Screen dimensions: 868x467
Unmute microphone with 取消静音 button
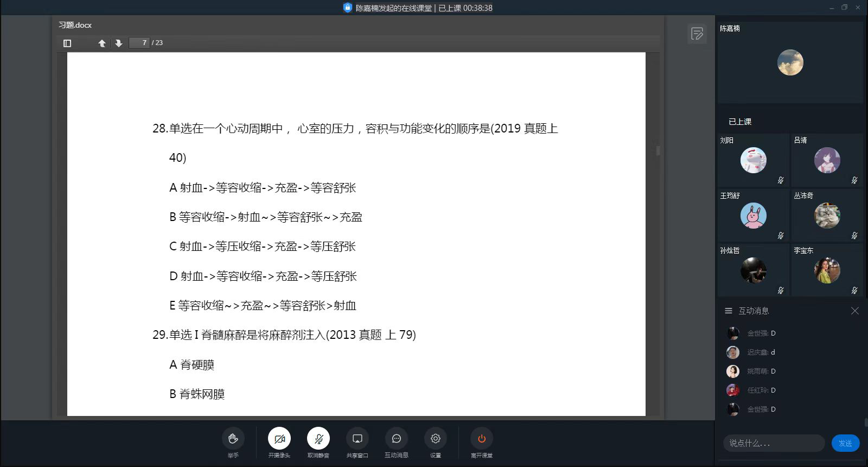point(318,439)
